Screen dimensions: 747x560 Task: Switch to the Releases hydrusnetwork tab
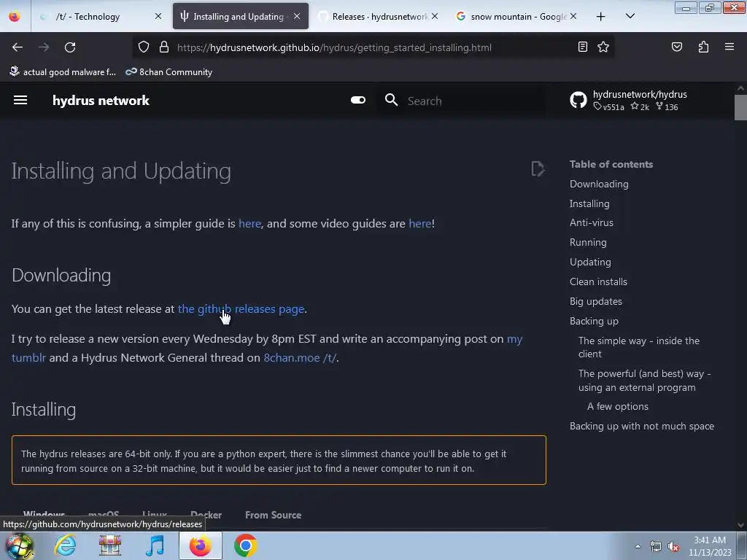click(379, 16)
